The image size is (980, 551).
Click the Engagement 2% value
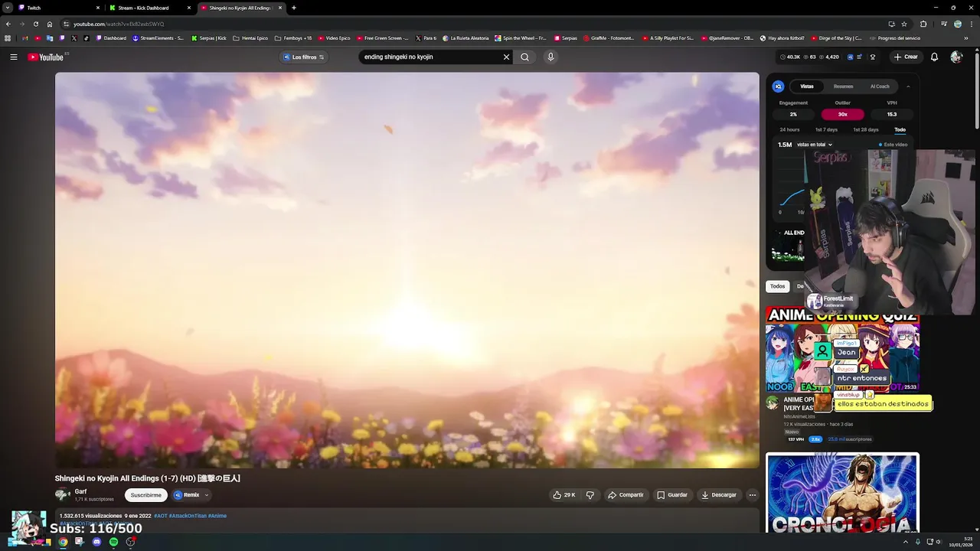[793, 114]
